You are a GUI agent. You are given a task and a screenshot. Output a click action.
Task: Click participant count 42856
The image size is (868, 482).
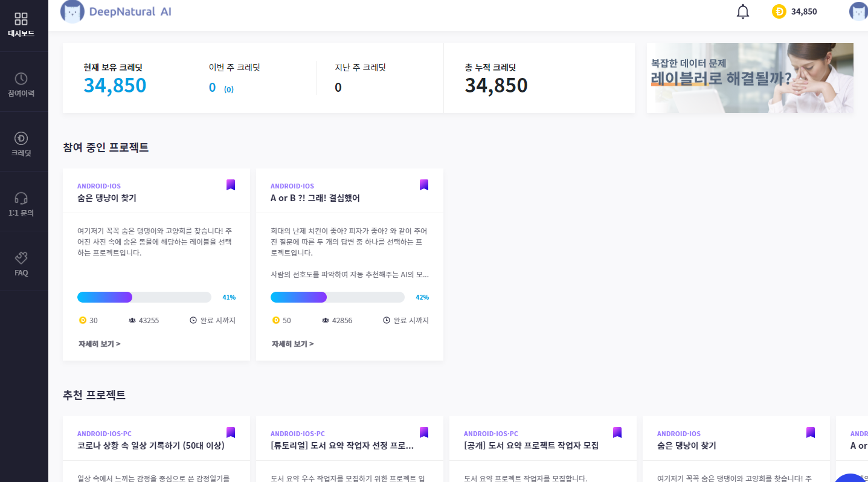click(x=342, y=320)
